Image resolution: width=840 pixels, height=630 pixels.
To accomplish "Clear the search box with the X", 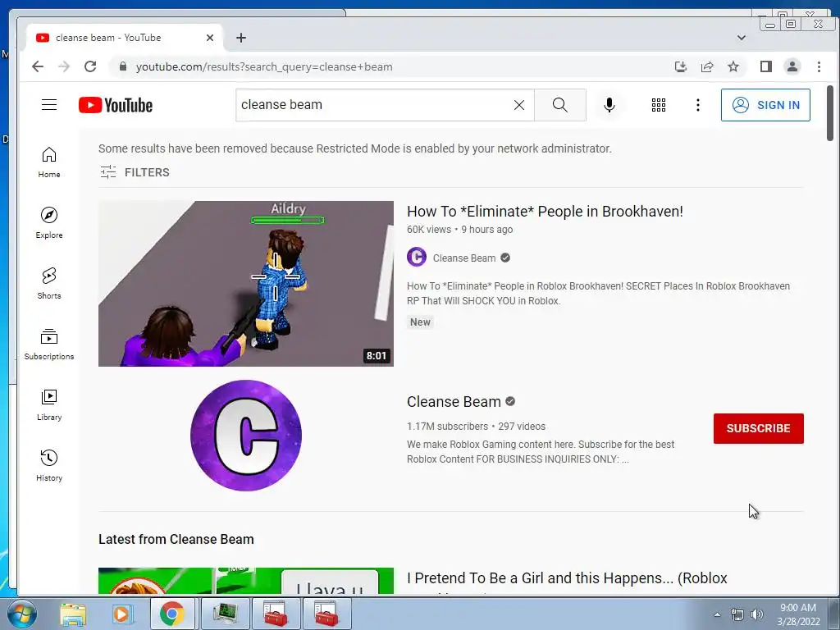I will (x=519, y=105).
